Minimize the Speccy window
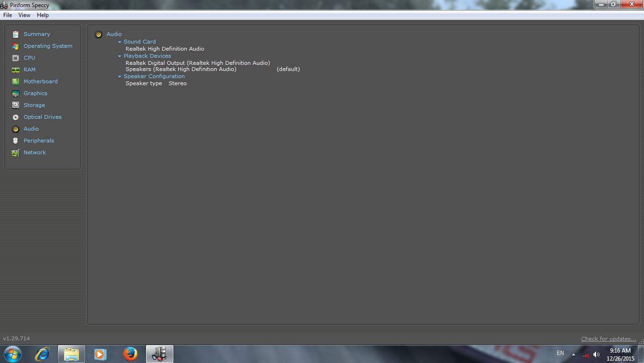Viewport: 644px width, 363px height. point(601,4)
